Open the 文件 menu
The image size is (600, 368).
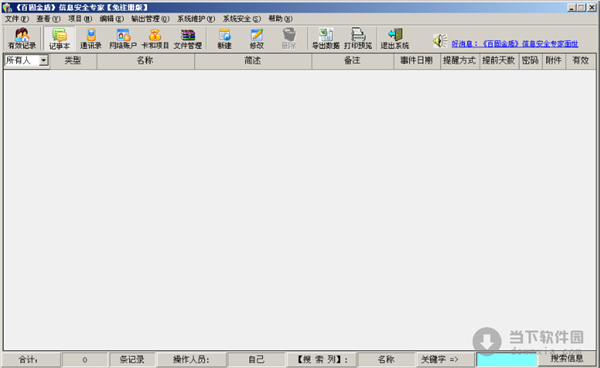pos(16,19)
